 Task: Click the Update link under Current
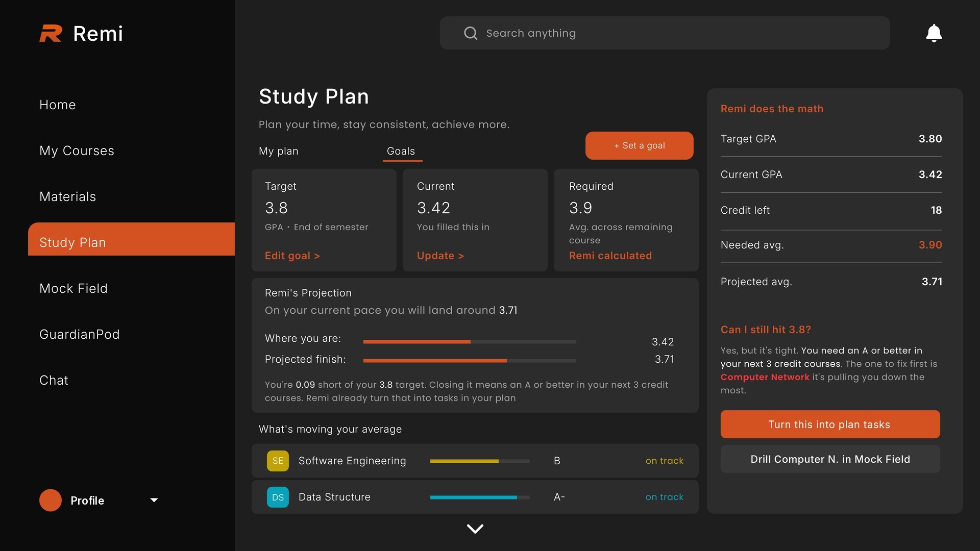[440, 256]
